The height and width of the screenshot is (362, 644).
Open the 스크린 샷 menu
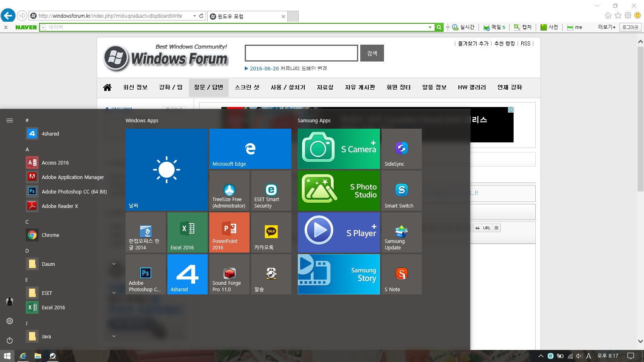pos(247,87)
